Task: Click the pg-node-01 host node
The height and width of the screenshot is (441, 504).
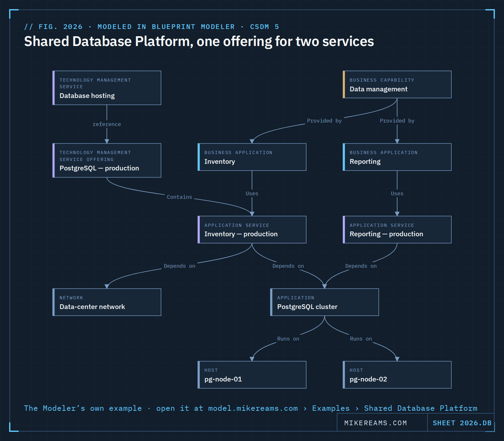Action: tap(252, 375)
